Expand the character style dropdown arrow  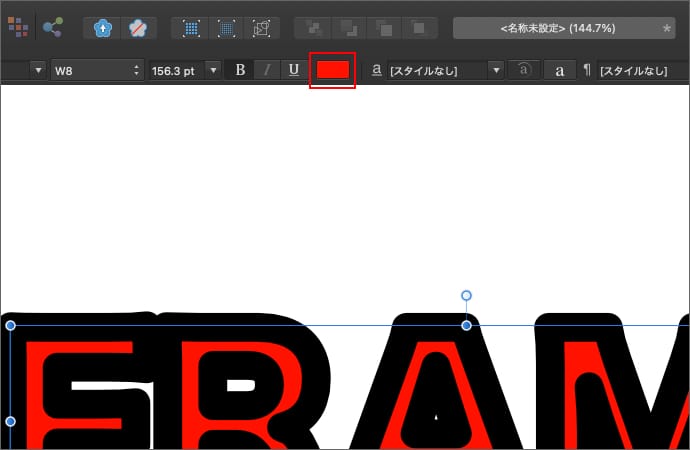(x=495, y=70)
